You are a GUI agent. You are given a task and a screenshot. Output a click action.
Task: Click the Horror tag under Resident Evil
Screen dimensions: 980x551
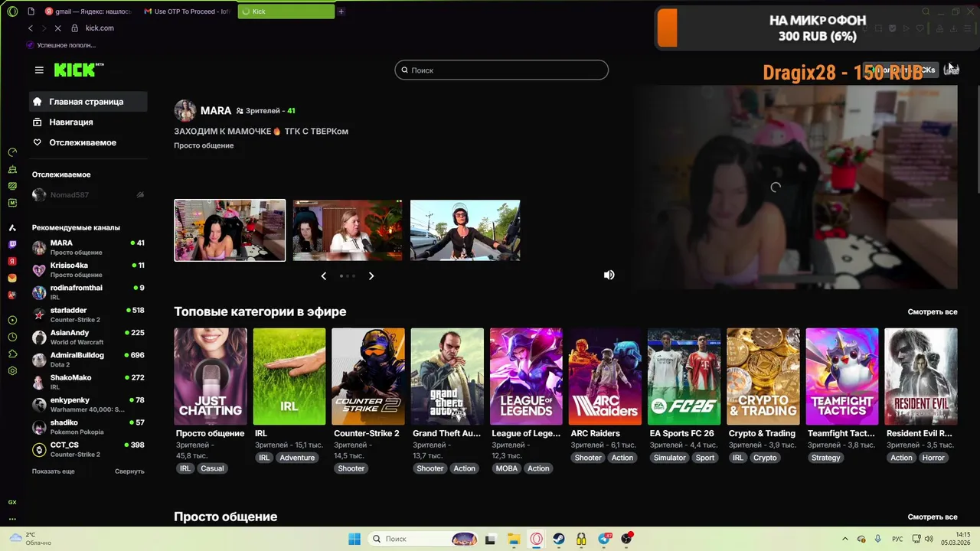933,458
